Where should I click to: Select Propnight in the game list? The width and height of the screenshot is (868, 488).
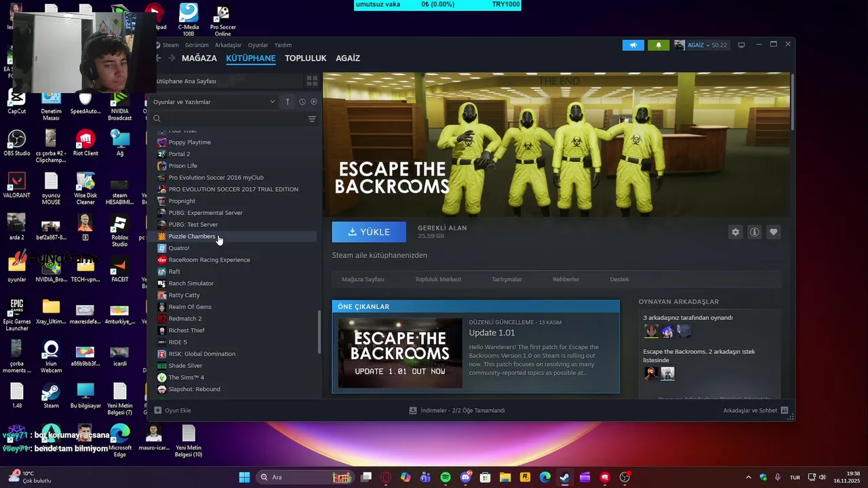point(182,201)
